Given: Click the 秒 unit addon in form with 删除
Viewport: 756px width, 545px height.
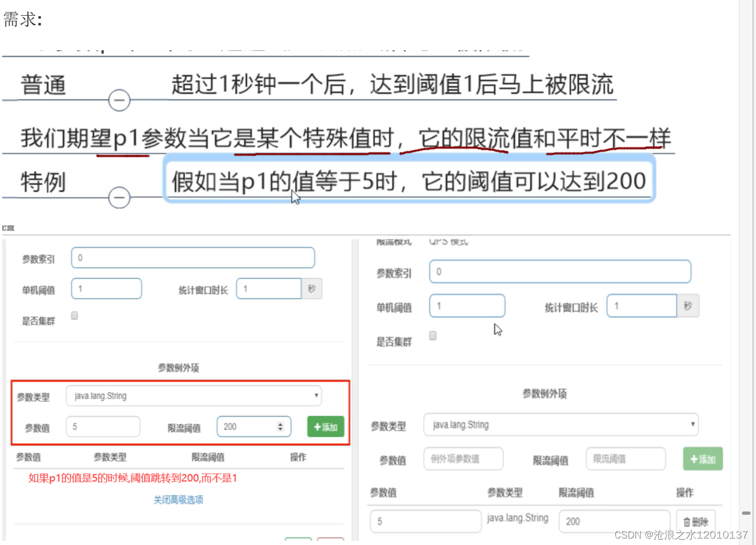Looking at the screenshot, I should pos(688,306).
